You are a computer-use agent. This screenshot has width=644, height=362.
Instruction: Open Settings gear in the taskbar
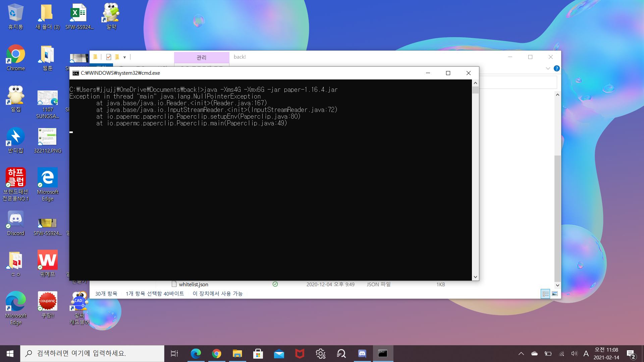point(320,354)
